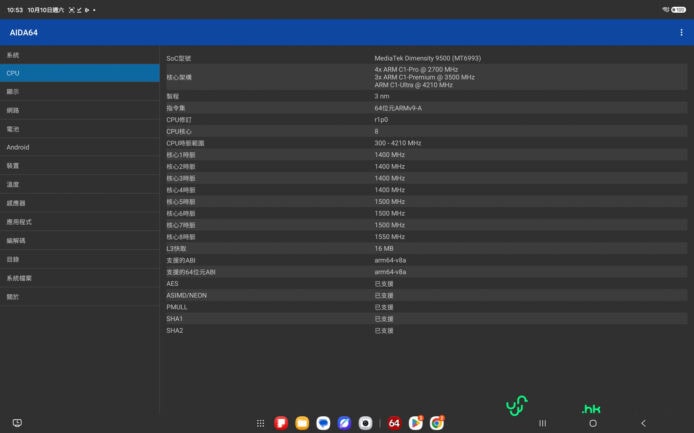Open the AIDA64 three-dot overflow menu
Screen dimensions: 694x433
coord(681,32)
